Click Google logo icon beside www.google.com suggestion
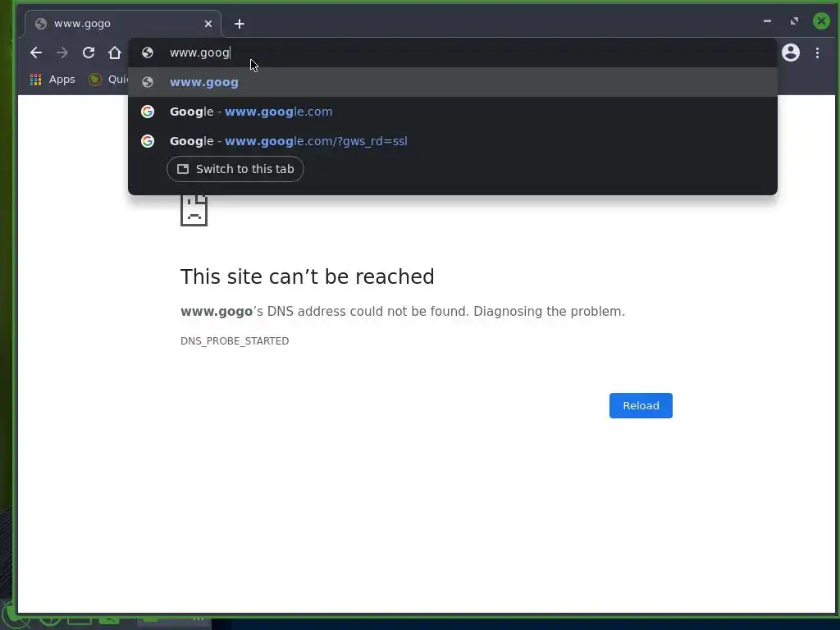 148,112
